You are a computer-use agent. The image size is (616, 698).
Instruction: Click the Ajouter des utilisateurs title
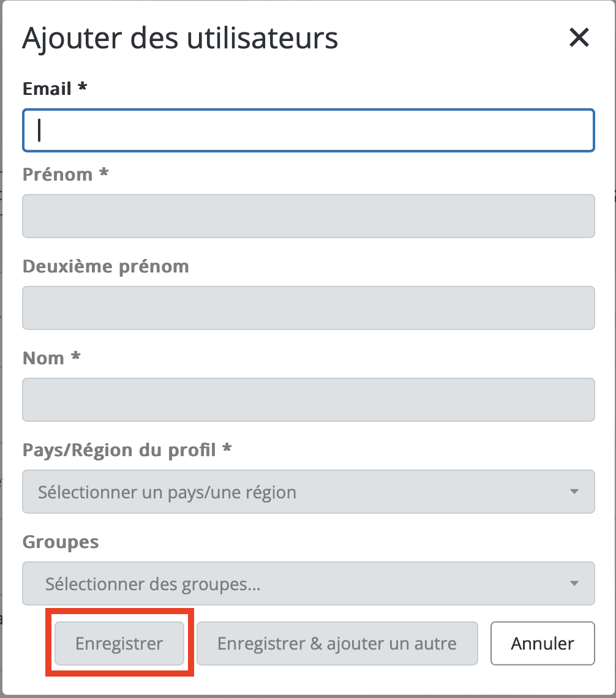tap(180, 38)
